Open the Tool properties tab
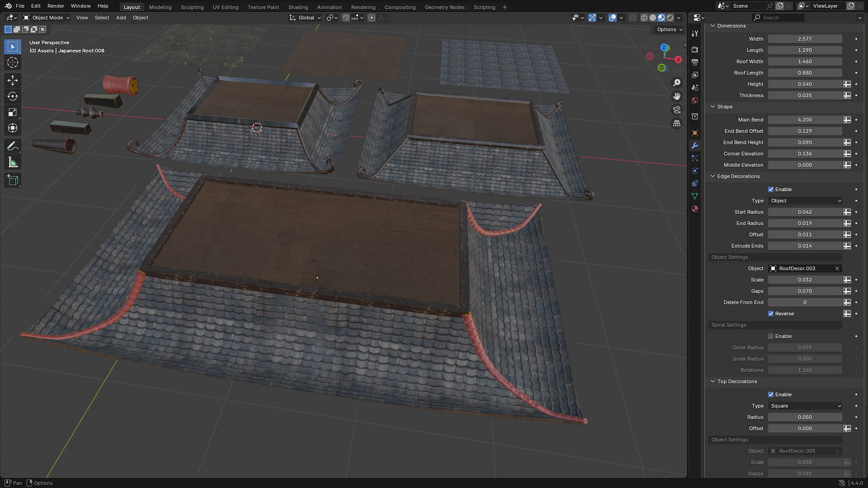Screen dimensions: 868x488 coord(695,34)
